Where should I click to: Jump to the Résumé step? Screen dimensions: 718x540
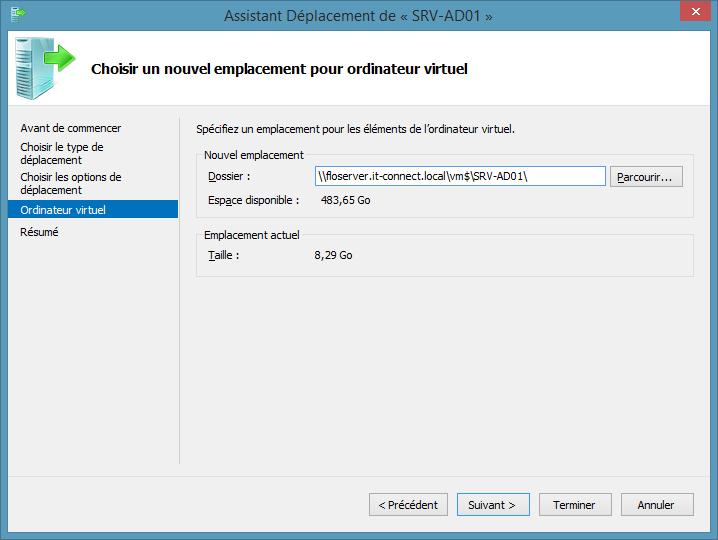pos(39,232)
